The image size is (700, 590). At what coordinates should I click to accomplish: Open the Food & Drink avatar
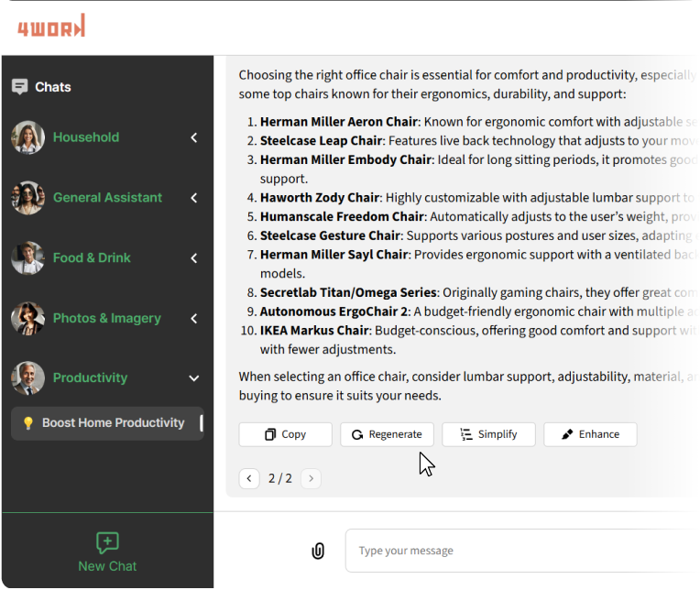pyautogui.click(x=27, y=258)
